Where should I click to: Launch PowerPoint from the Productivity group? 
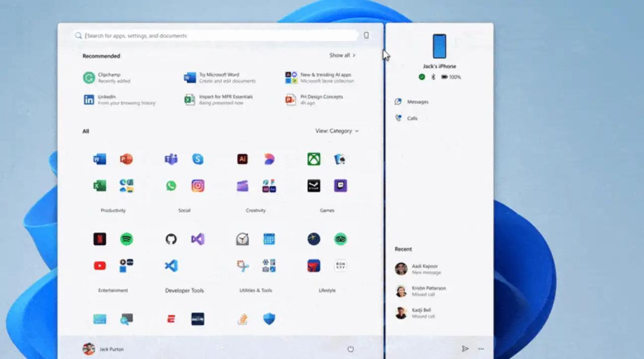click(126, 159)
